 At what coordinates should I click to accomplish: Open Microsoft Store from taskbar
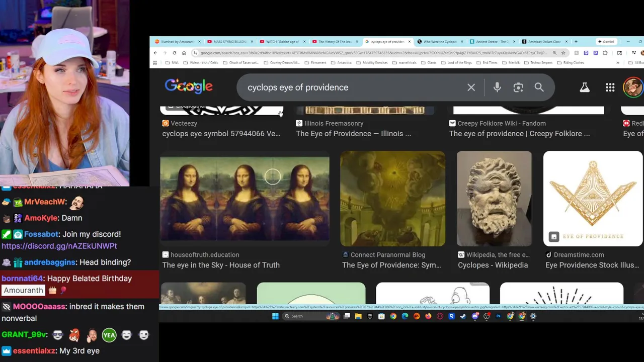tap(381, 316)
